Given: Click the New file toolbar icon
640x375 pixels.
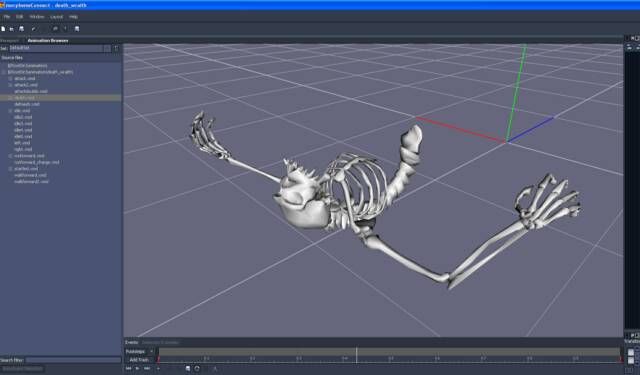Looking at the screenshot, I should [3, 29].
